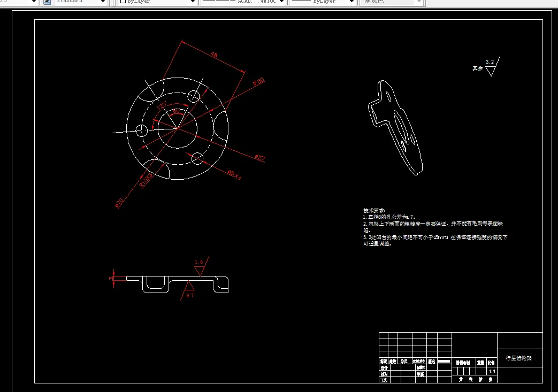
Task: Select the 120° angle dimension text
Action: point(161,106)
